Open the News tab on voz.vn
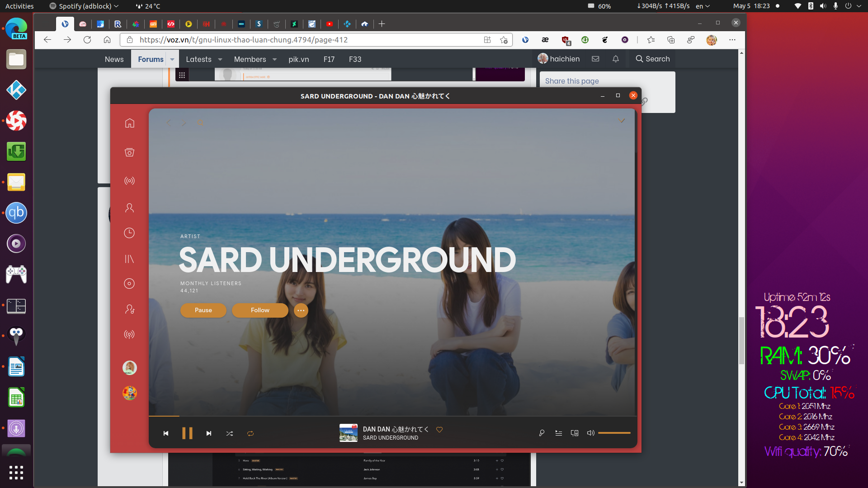The width and height of the screenshot is (868, 488). coord(114,59)
